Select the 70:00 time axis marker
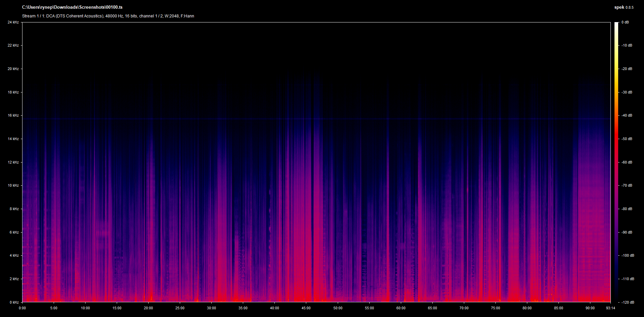The height and width of the screenshot is (317, 644). pyautogui.click(x=464, y=308)
